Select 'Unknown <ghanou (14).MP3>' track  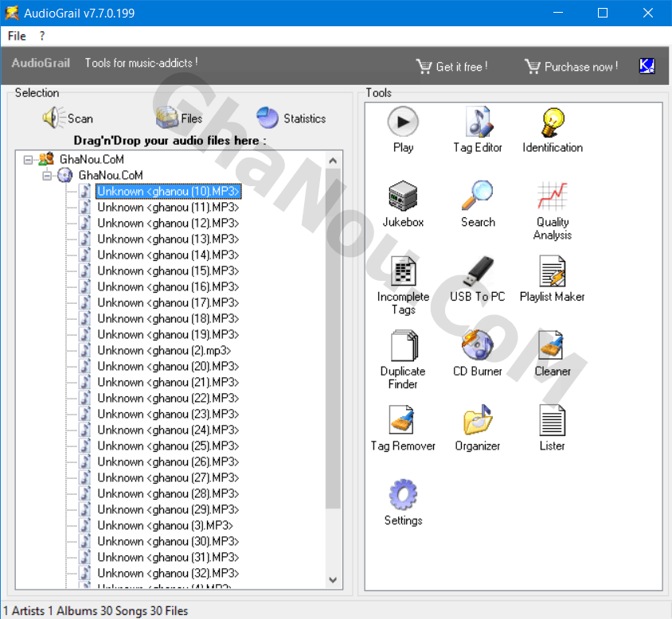click(168, 255)
